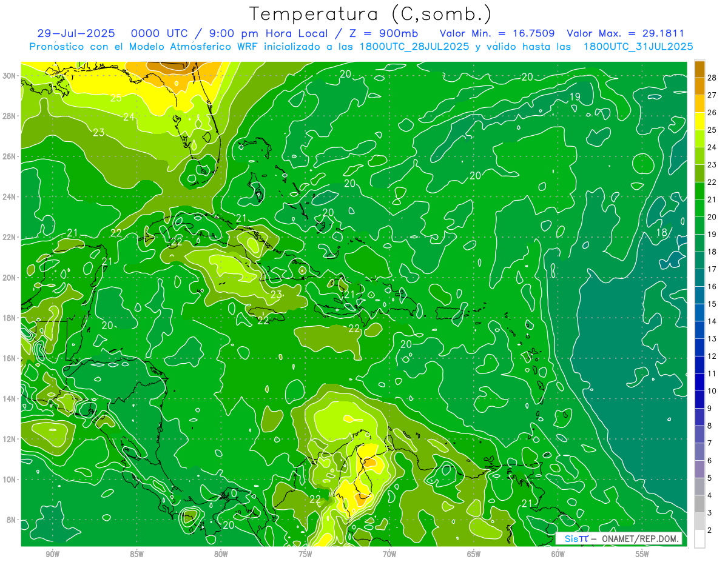
Task: Click the "8N" latitude label
Action: pos(12,520)
